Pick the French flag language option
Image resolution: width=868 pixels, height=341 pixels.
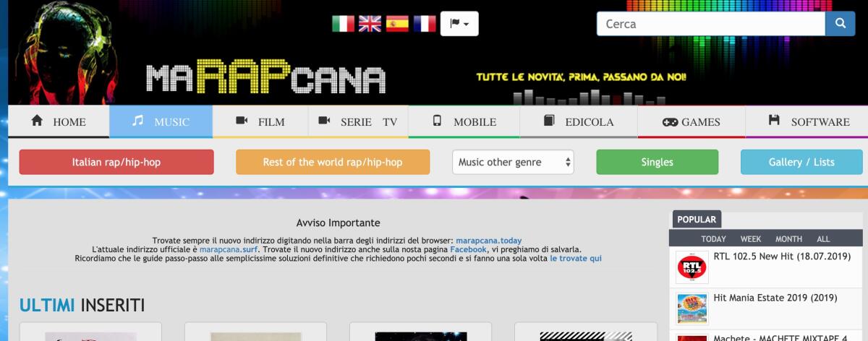[x=425, y=24]
